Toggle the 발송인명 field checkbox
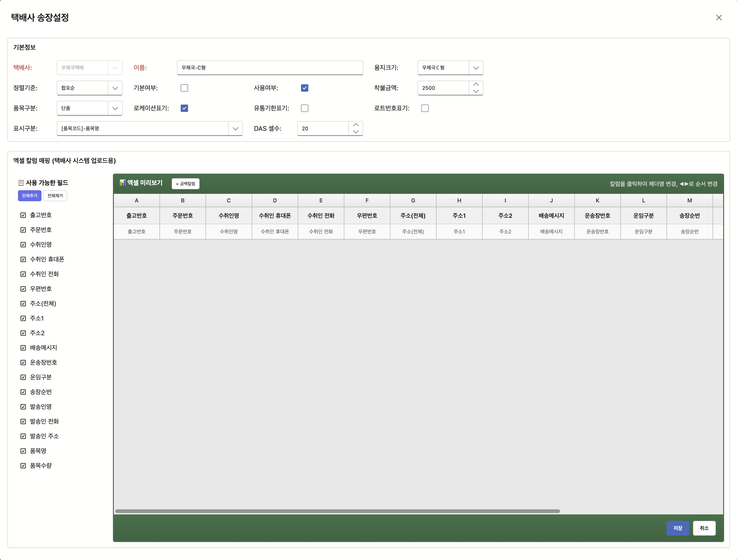737x560 pixels. tap(23, 407)
